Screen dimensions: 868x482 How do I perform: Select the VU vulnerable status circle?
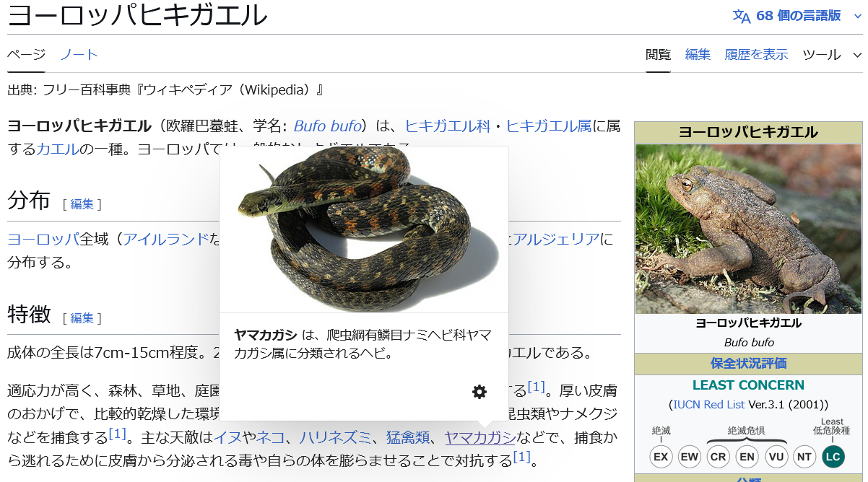pyautogui.click(x=776, y=457)
